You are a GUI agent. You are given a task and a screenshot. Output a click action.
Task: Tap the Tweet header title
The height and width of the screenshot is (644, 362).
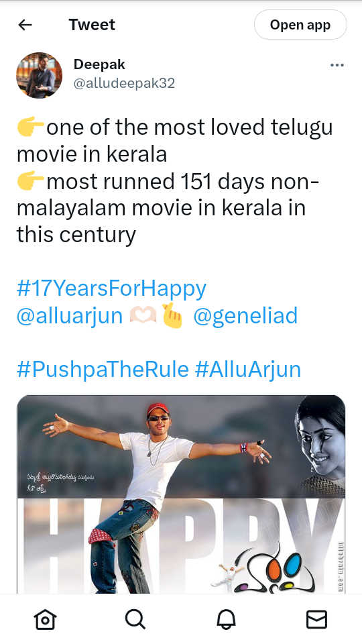point(92,25)
